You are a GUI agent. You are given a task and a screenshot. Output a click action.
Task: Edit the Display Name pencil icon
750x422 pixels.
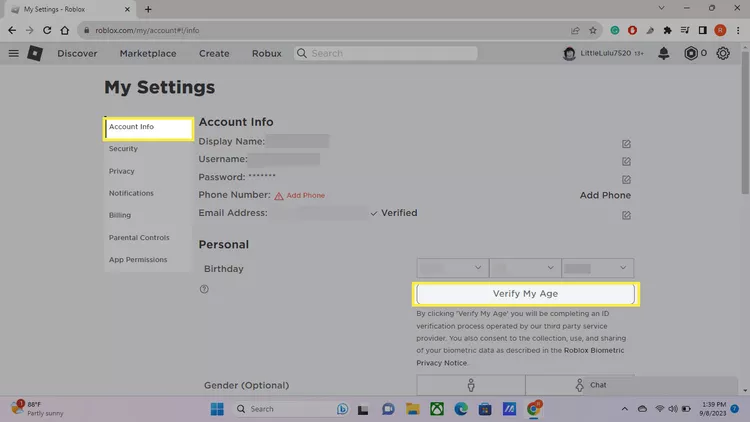[x=626, y=144]
